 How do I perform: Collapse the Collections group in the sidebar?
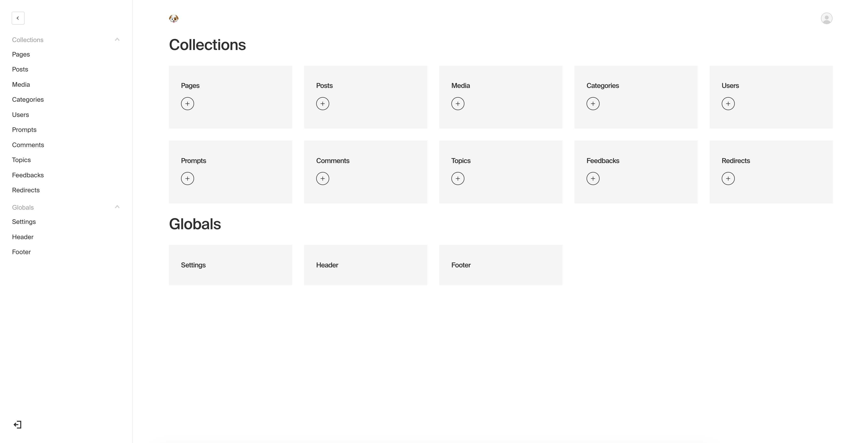coord(117,39)
